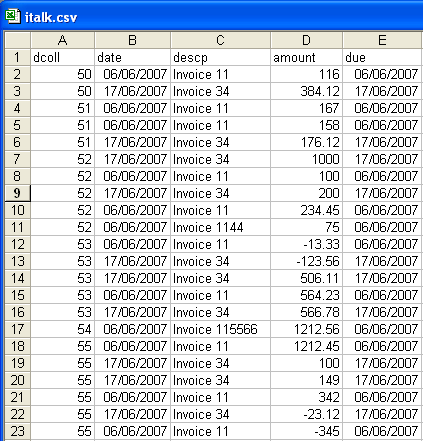
Task: Select column D header
Action: 306,40
